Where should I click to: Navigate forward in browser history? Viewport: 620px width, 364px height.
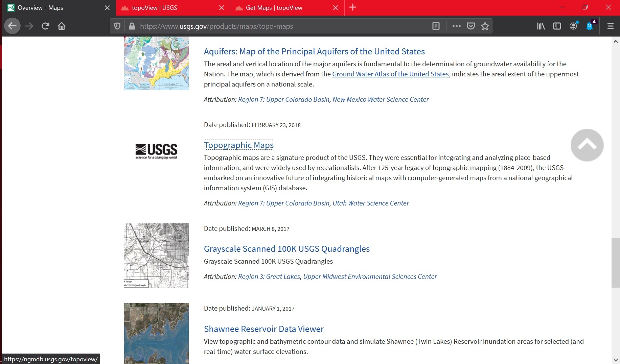coord(29,26)
